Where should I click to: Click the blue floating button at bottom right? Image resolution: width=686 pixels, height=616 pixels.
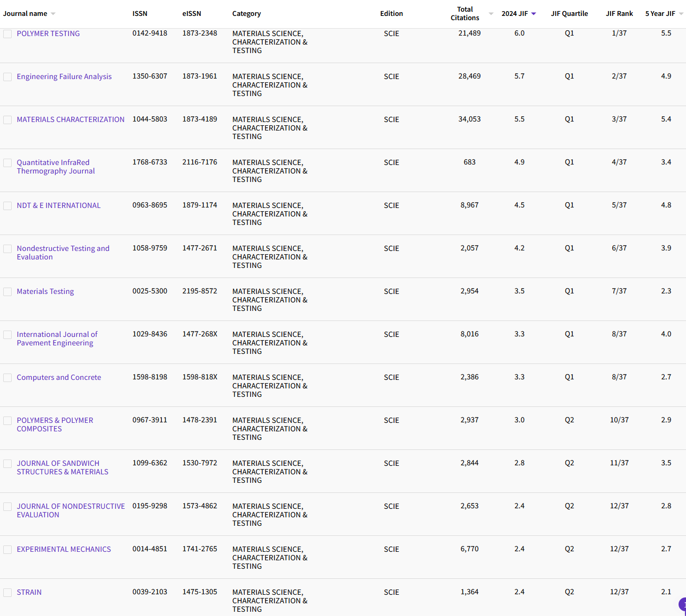click(683, 605)
